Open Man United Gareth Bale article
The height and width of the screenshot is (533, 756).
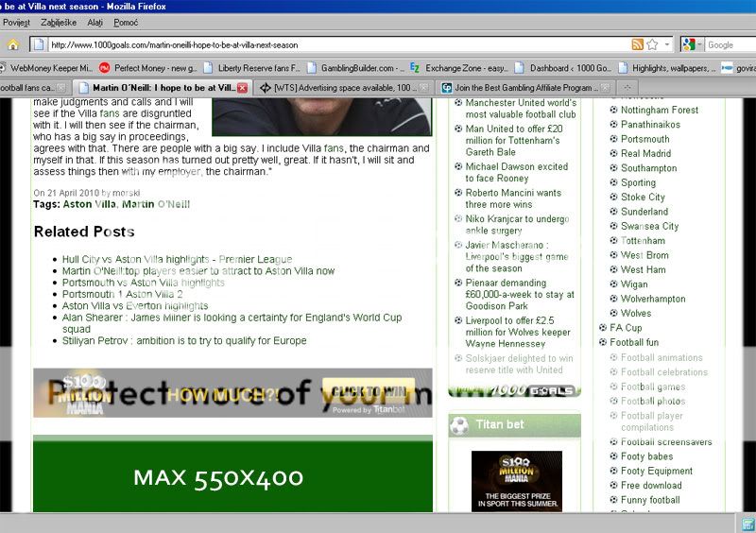[x=514, y=141]
